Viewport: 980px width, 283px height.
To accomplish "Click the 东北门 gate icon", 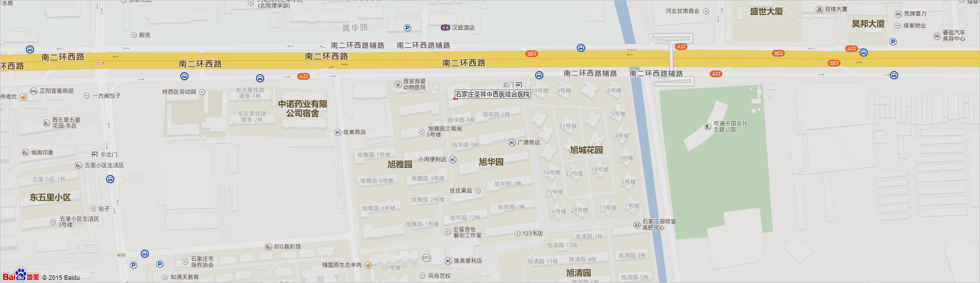I will pyautogui.click(x=94, y=154).
